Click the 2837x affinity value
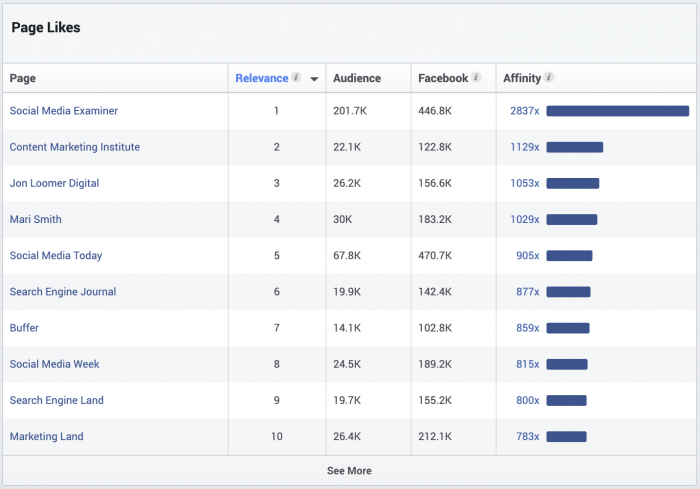The image size is (700, 489). coord(524,111)
